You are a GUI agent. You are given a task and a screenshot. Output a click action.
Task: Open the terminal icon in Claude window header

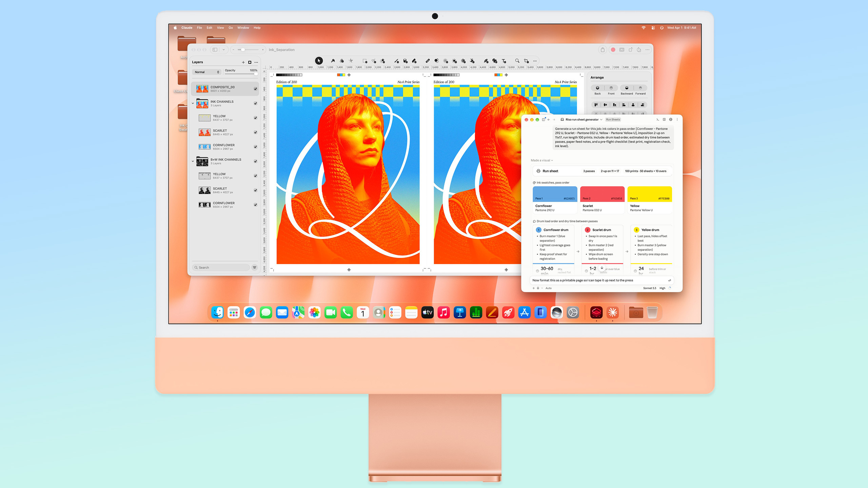click(x=658, y=120)
